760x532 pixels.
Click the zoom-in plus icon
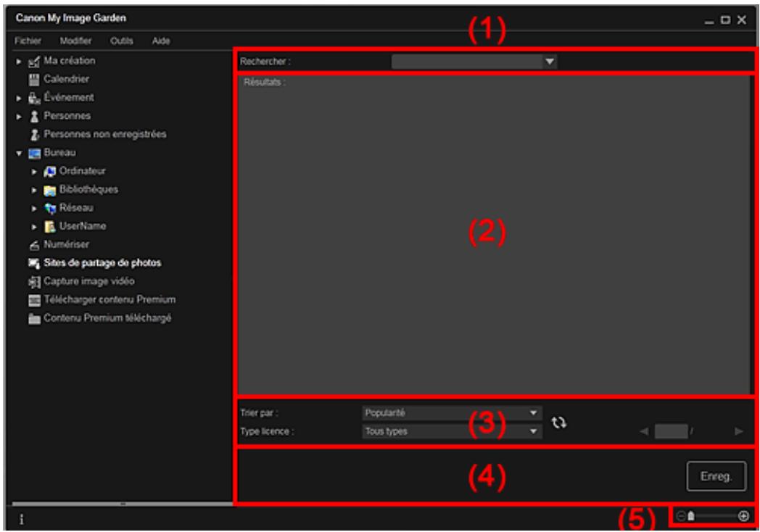[743, 516]
